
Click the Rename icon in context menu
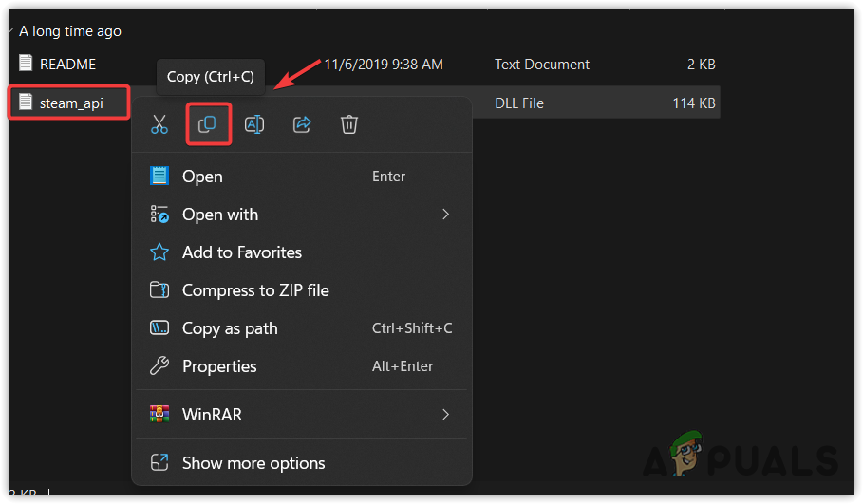pos(254,124)
